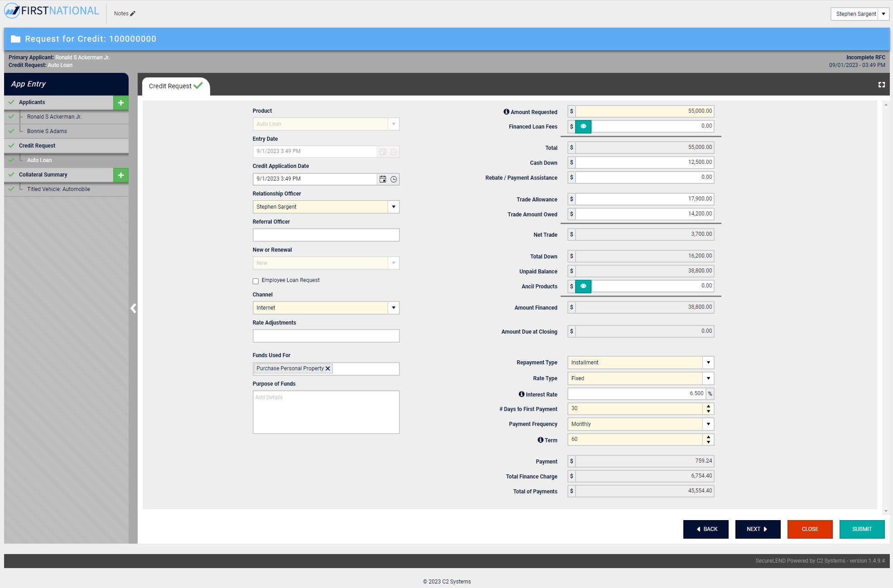Click the Financed Loan Fees amount

(653, 126)
